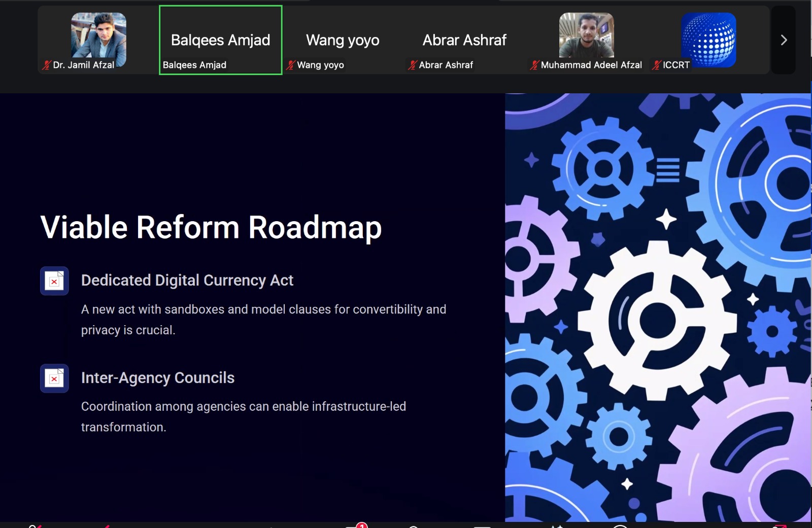Click Abrar Ashraf's muted microphone icon
This screenshot has height=528, width=812.
coord(413,65)
